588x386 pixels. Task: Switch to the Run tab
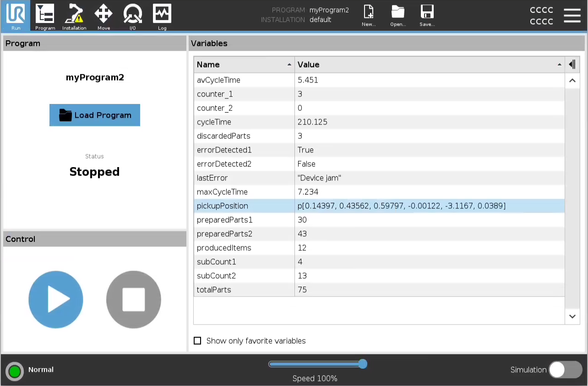[x=16, y=16]
